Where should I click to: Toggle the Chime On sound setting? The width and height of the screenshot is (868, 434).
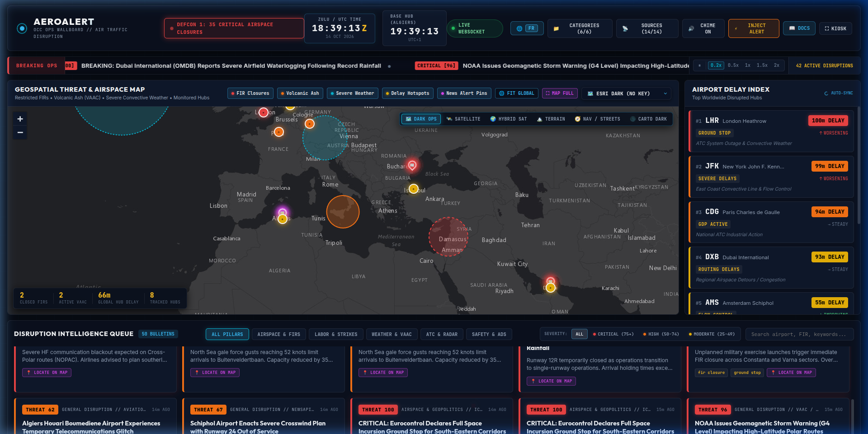[703, 28]
